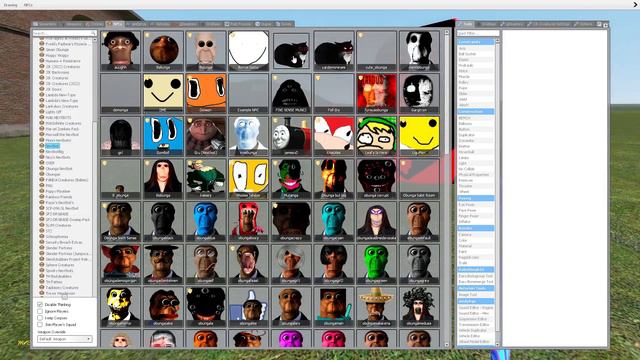Screen dimensions: 640x360
Task: Spawn the red devil-horned obunga
Action: pos(120,264)
